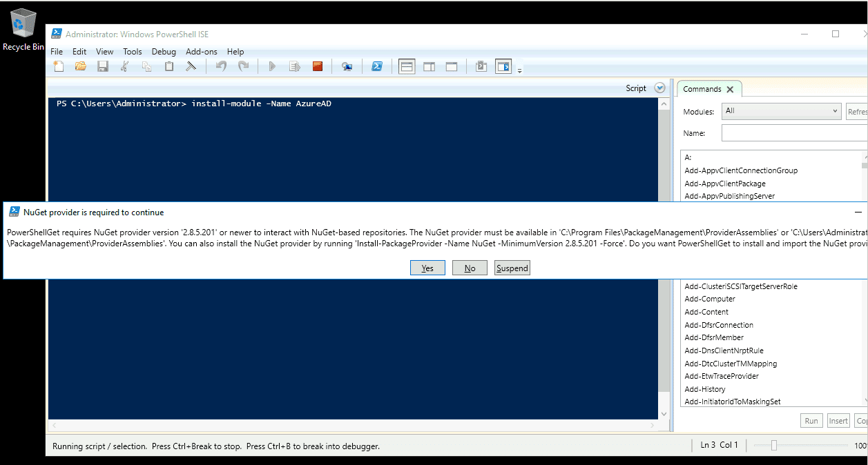Click the Cut scissors icon
The image size is (868, 465).
[x=125, y=66]
